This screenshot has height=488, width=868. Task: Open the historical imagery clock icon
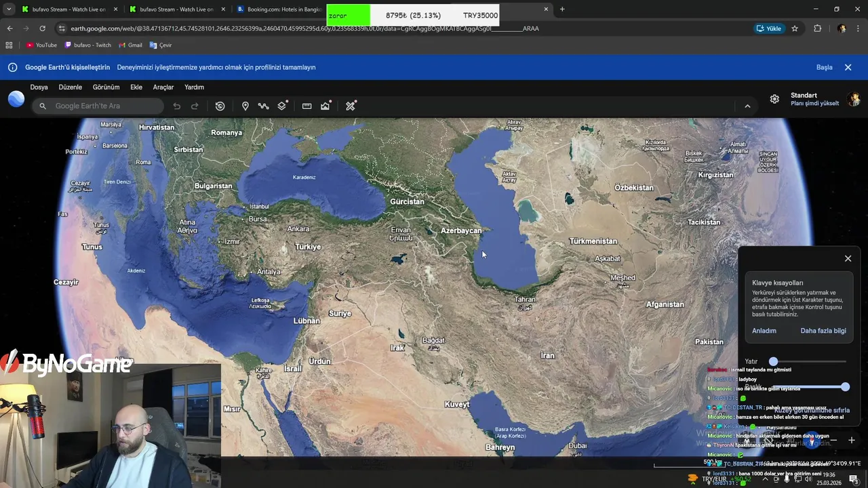click(220, 106)
